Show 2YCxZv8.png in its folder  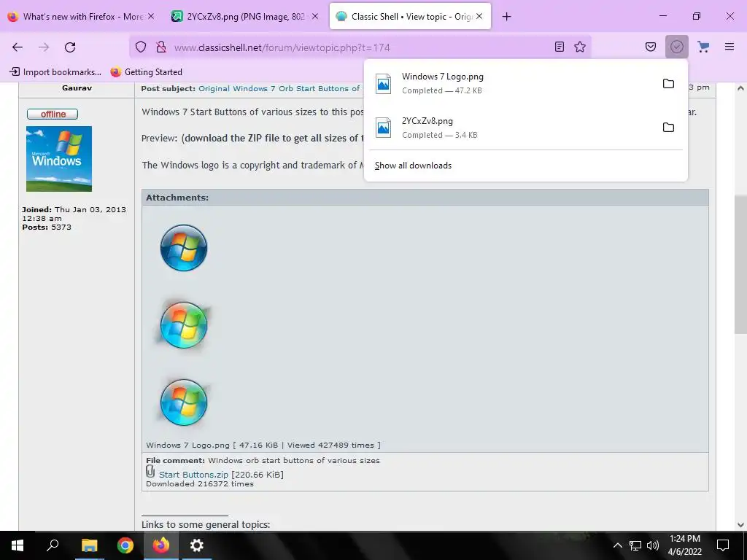(668, 127)
